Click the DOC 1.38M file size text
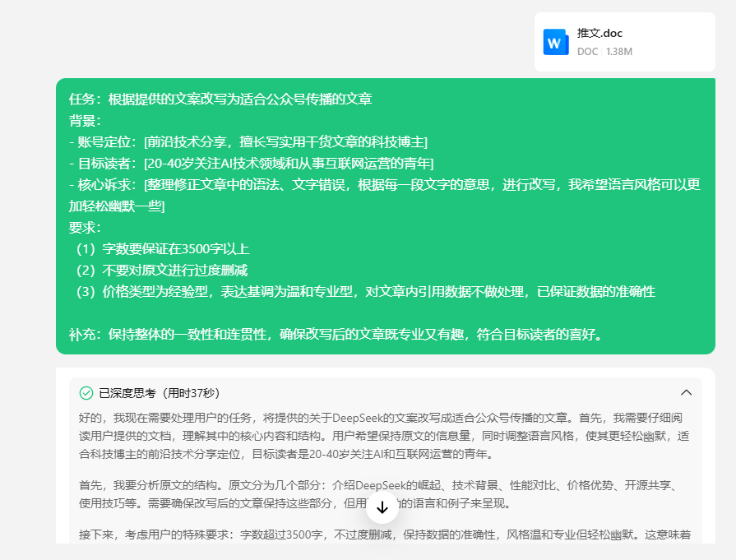The image size is (736, 560). (604, 52)
